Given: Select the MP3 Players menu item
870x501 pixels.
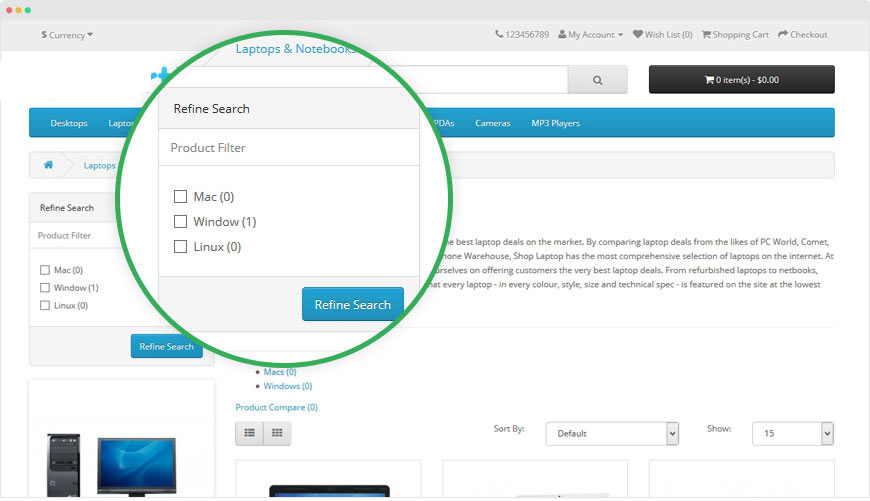Looking at the screenshot, I should tap(555, 123).
